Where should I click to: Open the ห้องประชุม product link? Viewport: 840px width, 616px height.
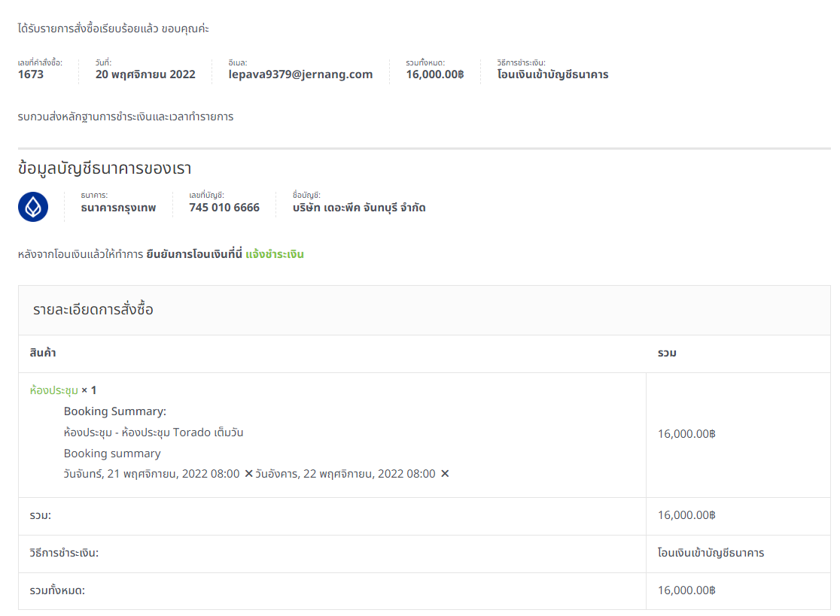[53, 390]
